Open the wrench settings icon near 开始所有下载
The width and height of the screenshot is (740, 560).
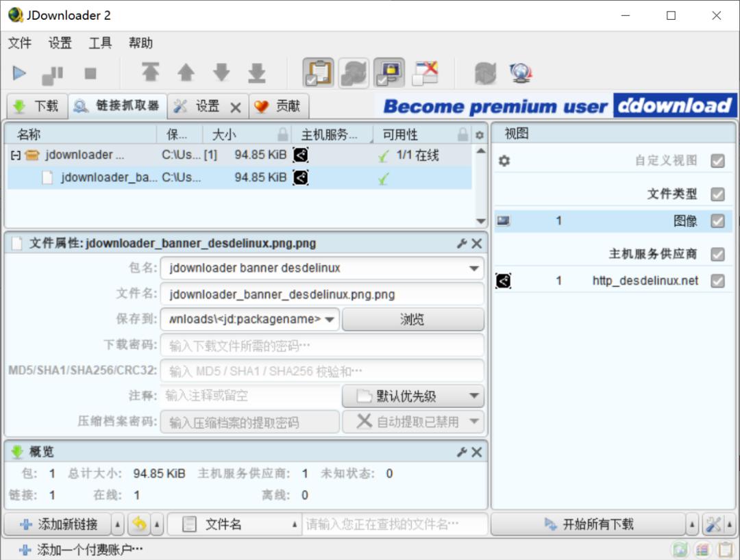712,524
